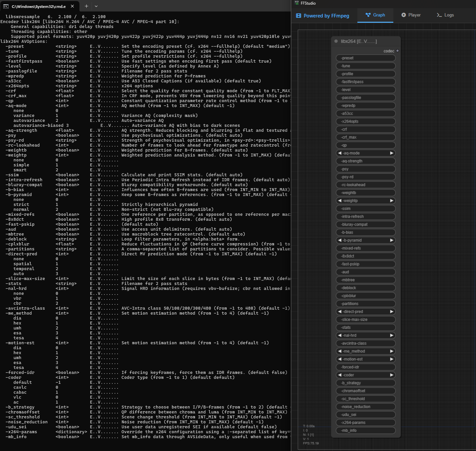Screen dimensions: 476x451
Task: Click the -cplxblur field in node
Action: (366, 296)
